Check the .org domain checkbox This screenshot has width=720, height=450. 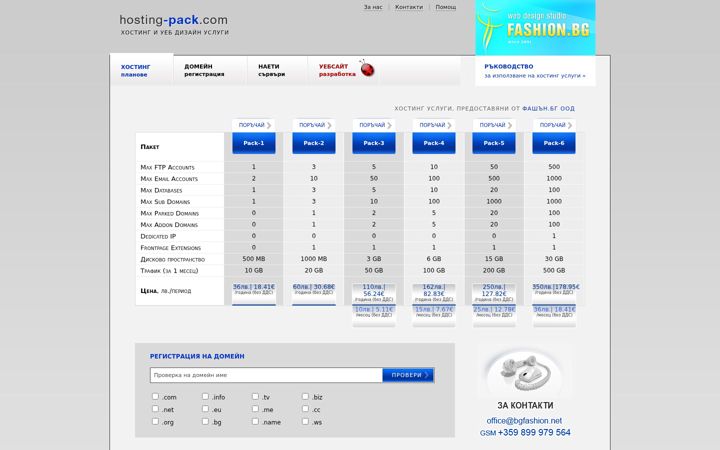click(x=155, y=421)
